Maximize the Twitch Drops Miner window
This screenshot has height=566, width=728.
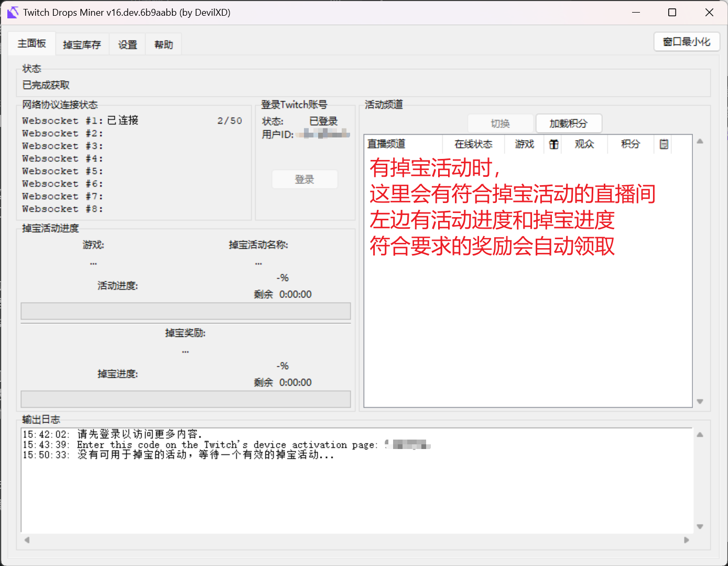(x=672, y=13)
